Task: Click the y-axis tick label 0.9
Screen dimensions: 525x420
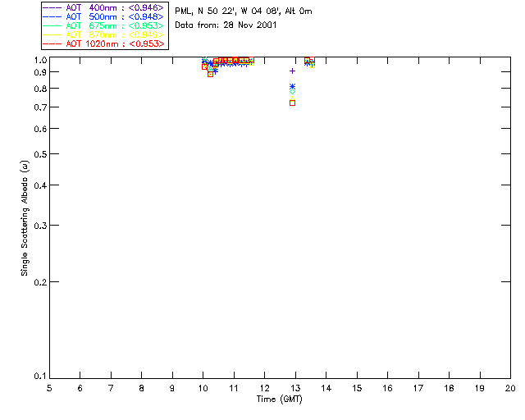Action: pos(40,72)
